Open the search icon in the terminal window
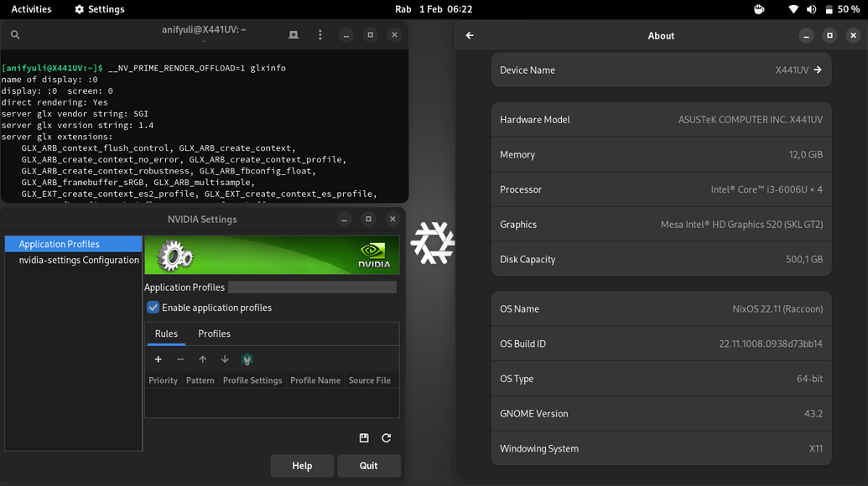Image resolution: width=868 pixels, height=486 pixels. click(x=15, y=35)
